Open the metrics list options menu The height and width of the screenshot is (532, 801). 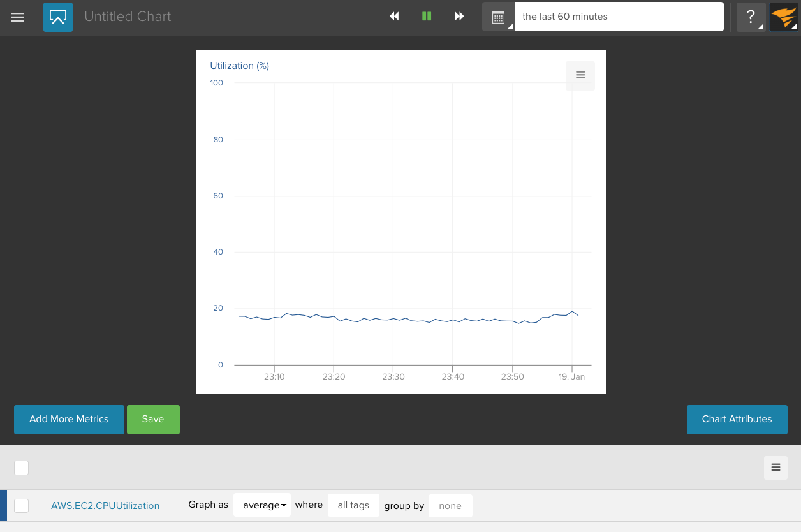click(x=775, y=468)
